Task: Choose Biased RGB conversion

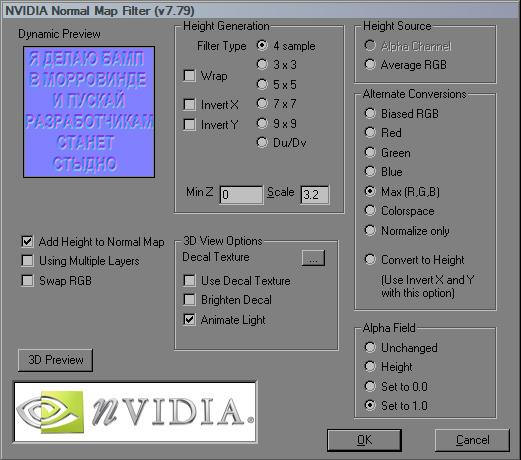Action: (x=370, y=113)
